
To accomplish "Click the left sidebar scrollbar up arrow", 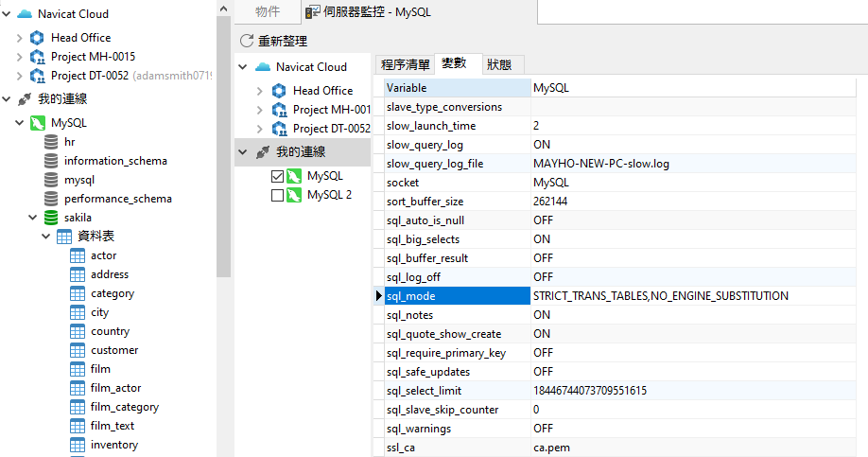I will pos(223,9).
